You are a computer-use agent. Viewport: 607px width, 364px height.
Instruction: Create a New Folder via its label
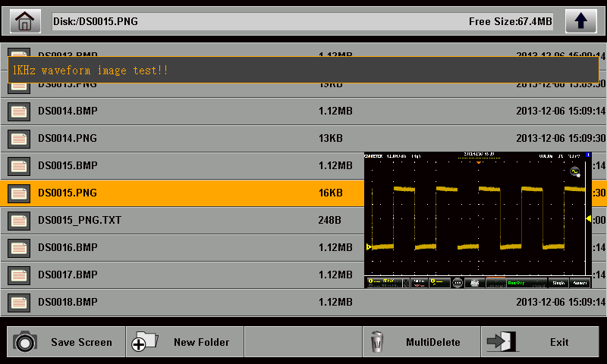pos(201,342)
